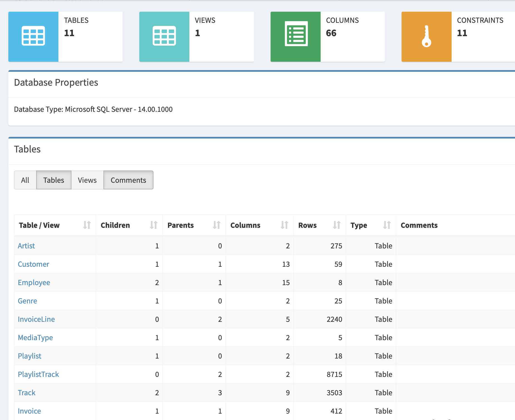Click the 15 columns value for Employee
Viewport: 515px width, 420px height.
[x=286, y=283]
